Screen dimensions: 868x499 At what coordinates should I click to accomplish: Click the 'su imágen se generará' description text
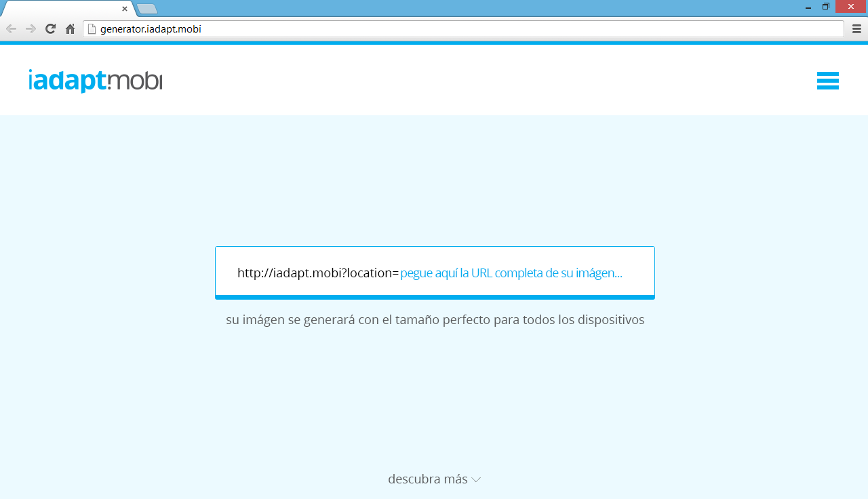click(435, 319)
